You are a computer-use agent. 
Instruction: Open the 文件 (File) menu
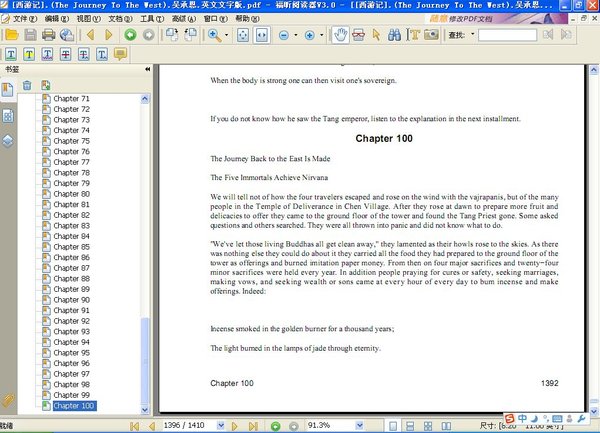25,19
